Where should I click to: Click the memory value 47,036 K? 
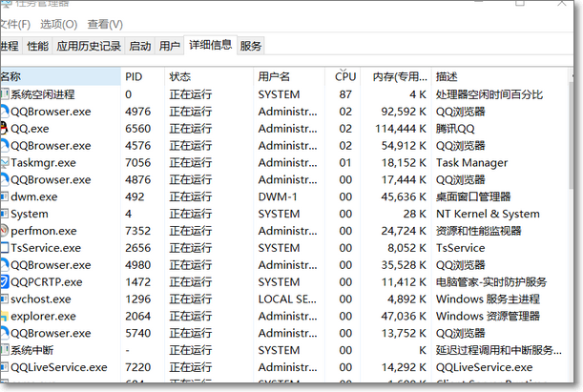(x=404, y=317)
